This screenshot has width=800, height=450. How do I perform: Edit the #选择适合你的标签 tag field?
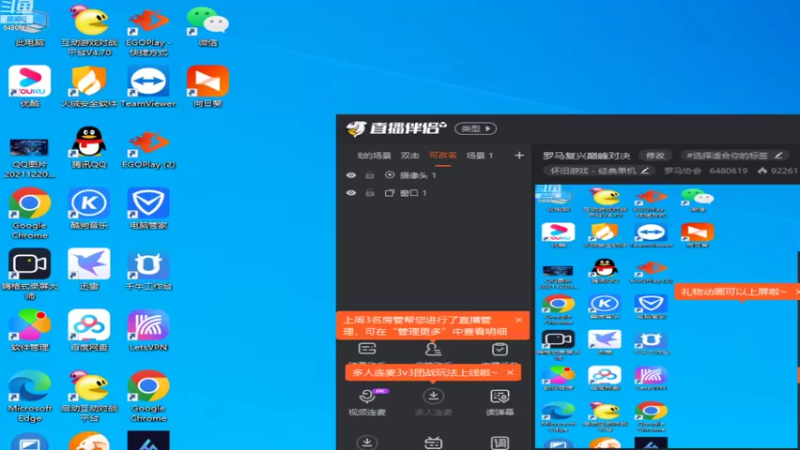pyautogui.click(x=733, y=156)
